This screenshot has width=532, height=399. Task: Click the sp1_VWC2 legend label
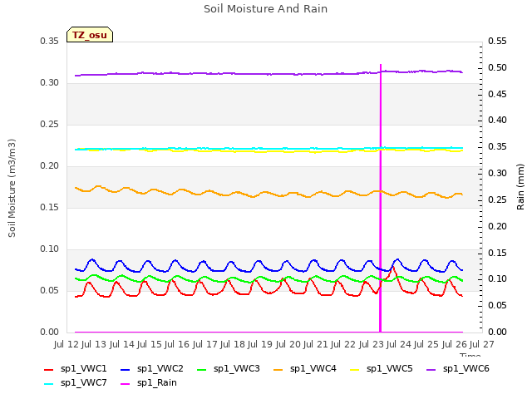[160, 368]
